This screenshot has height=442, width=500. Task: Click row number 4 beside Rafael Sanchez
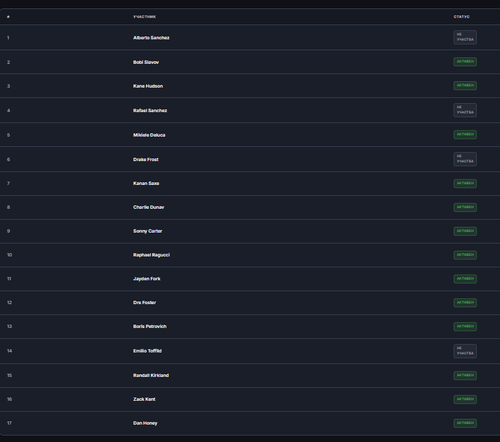(x=8, y=110)
